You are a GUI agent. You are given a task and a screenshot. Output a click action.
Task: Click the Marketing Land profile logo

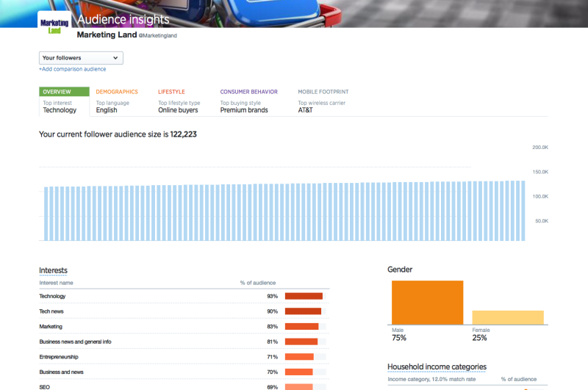tap(54, 26)
